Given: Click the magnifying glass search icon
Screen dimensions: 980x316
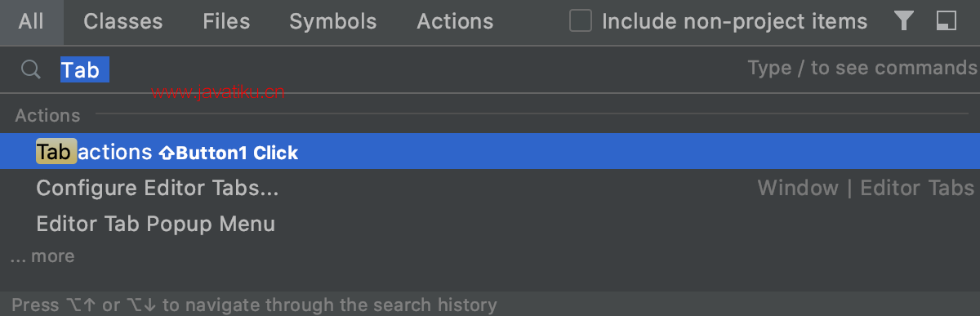Looking at the screenshot, I should pyautogui.click(x=31, y=70).
